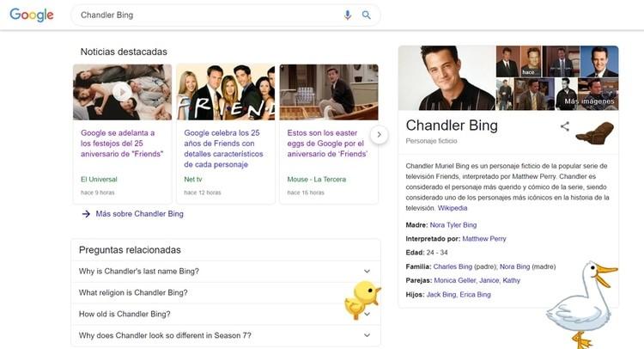The height and width of the screenshot is (349, 644).
Task: Click the microphone voice search icon
Action: [348, 15]
